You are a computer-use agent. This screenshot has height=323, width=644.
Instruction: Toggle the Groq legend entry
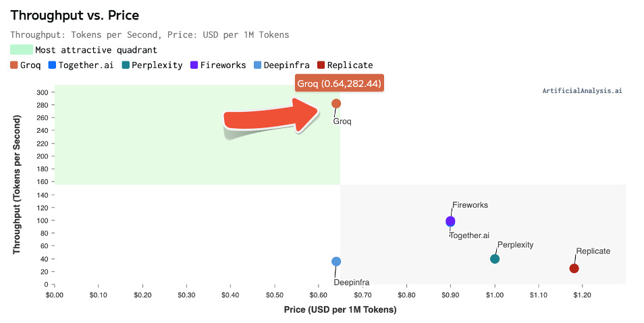click(x=26, y=65)
